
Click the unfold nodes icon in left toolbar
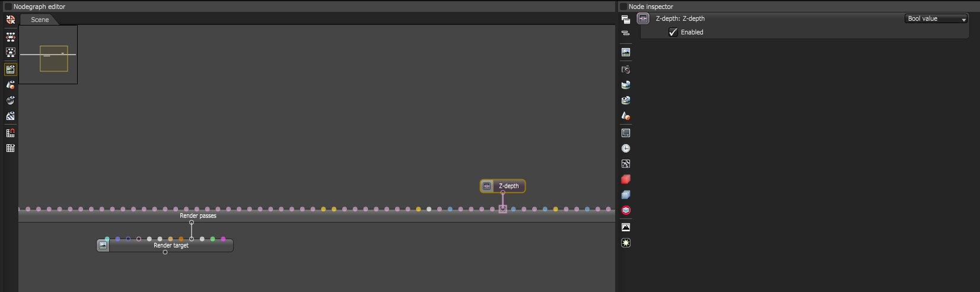(x=10, y=37)
